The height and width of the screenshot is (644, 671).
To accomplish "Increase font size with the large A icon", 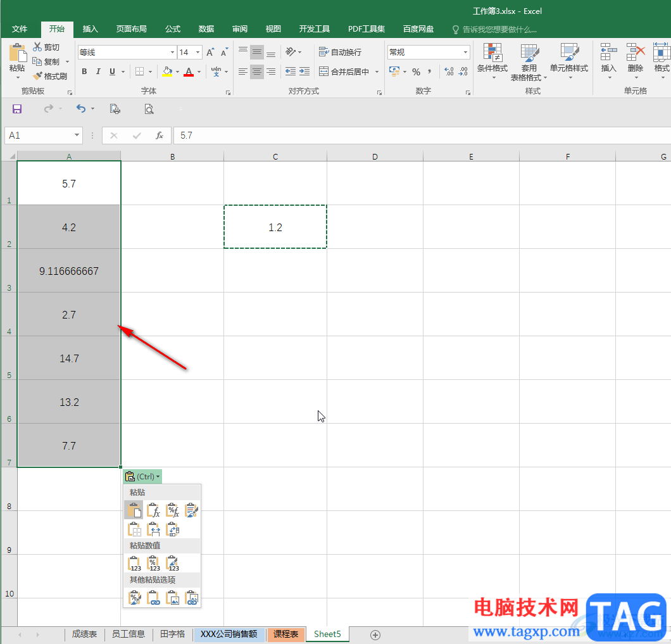I will [210, 52].
